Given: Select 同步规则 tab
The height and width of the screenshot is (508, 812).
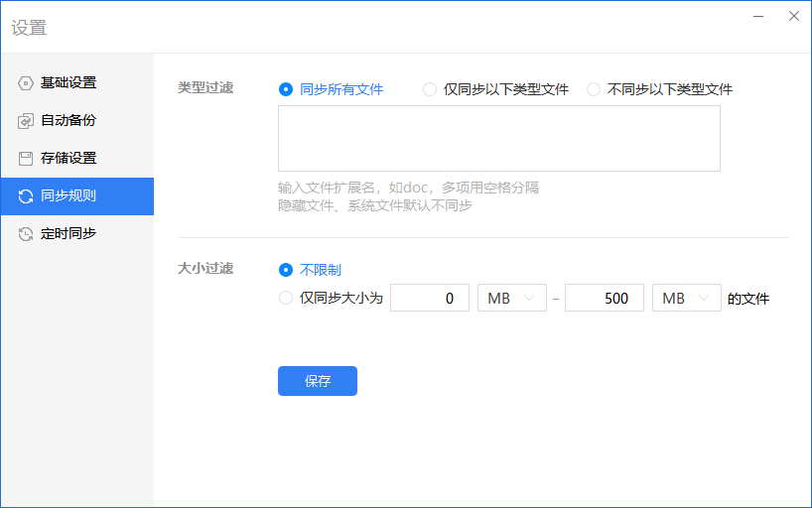Looking at the screenshot, I should [x=77, y=196].
